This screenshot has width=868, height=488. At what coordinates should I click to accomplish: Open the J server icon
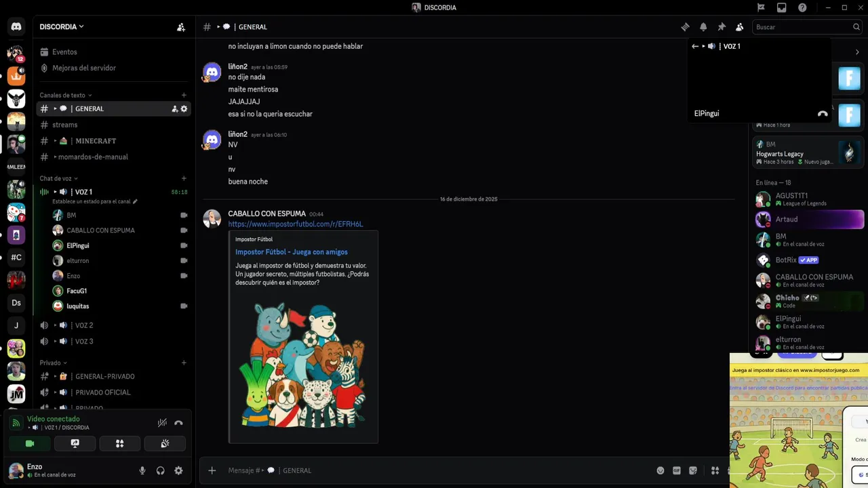[16, 326]
